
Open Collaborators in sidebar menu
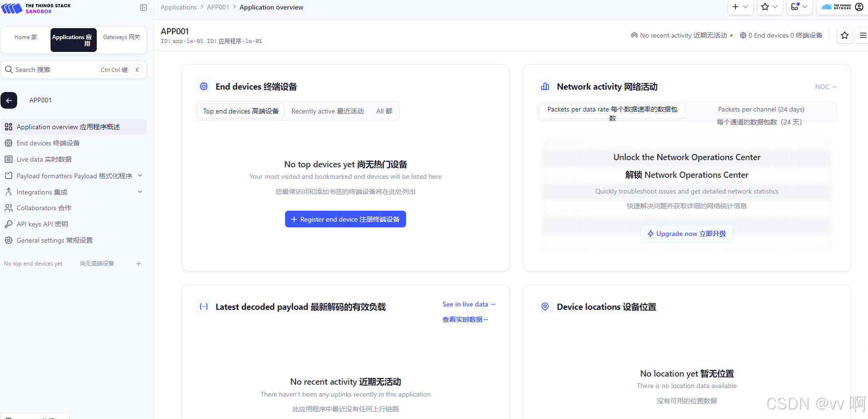(x=74, y=208)
